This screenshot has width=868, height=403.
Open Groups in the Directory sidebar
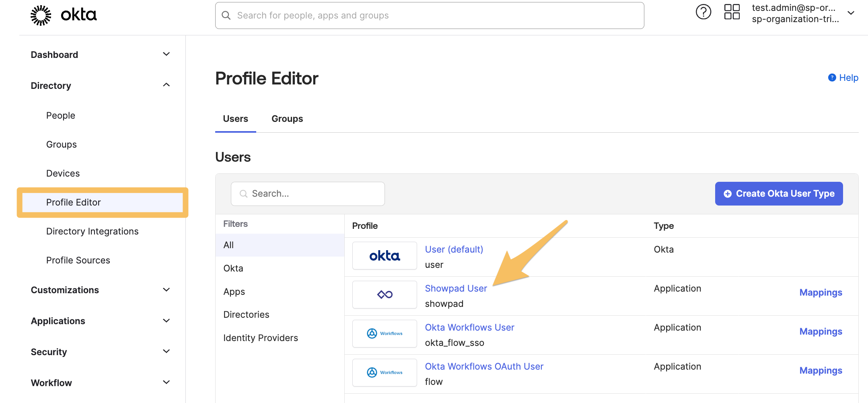pos(62,144)
